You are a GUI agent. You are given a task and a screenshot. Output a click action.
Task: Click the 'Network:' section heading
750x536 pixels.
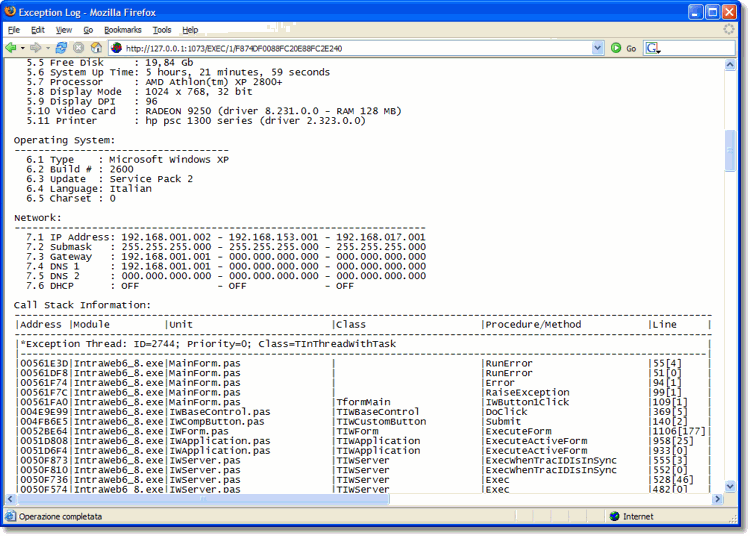38,218
